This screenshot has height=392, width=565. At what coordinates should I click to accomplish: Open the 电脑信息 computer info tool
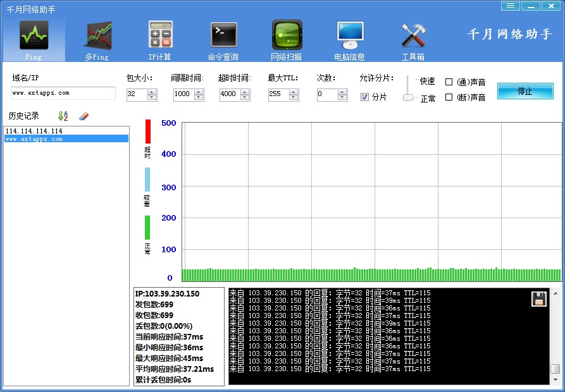point(349,40)
